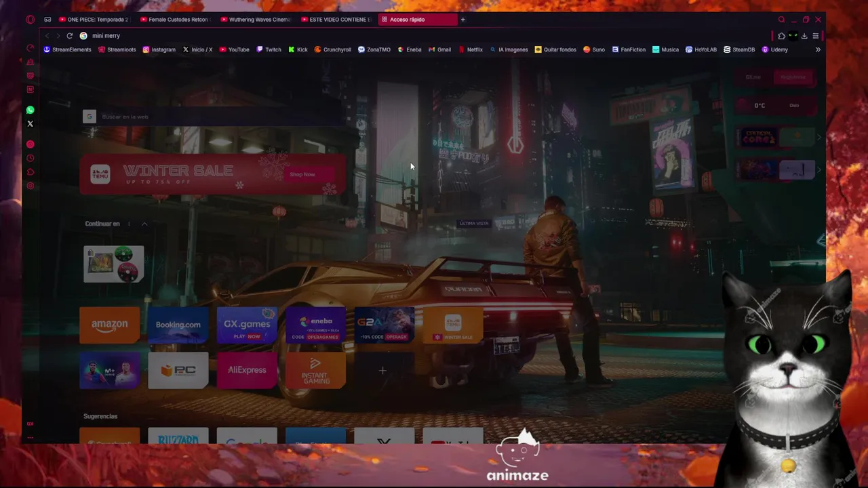The height and width of the screenshot is (488, 868).
Task: Open the Kick bookmark
Action: click(x=298, y=49)
